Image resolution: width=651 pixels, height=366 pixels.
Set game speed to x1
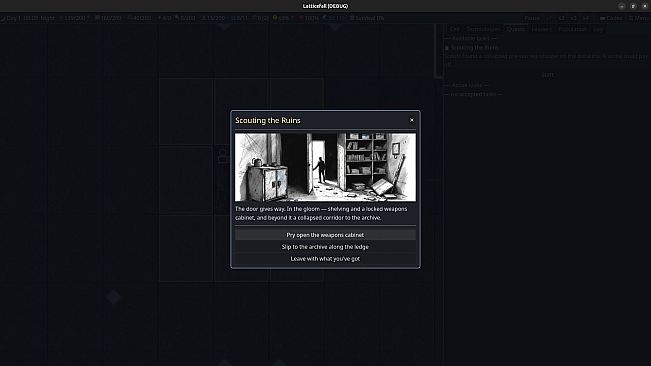tap(549, 18)
